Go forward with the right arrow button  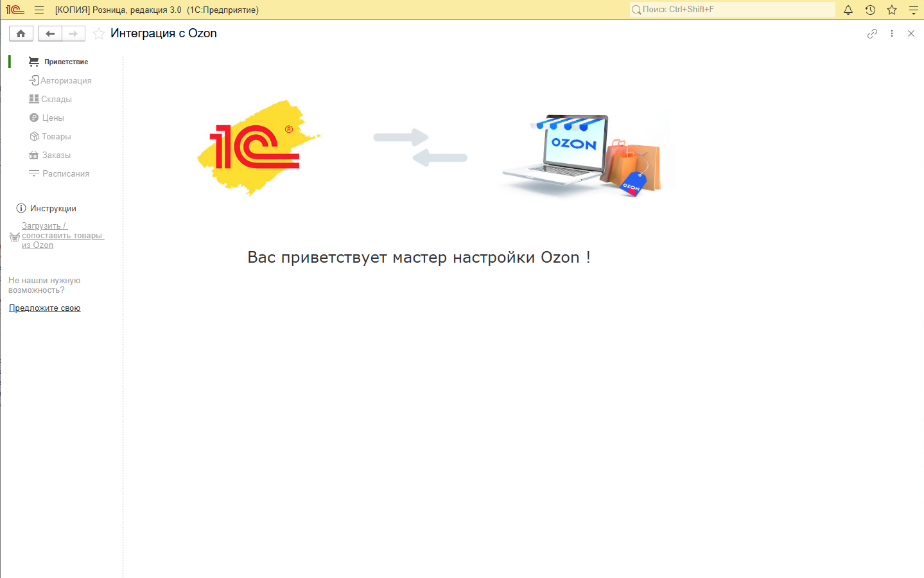click(73, 33)
